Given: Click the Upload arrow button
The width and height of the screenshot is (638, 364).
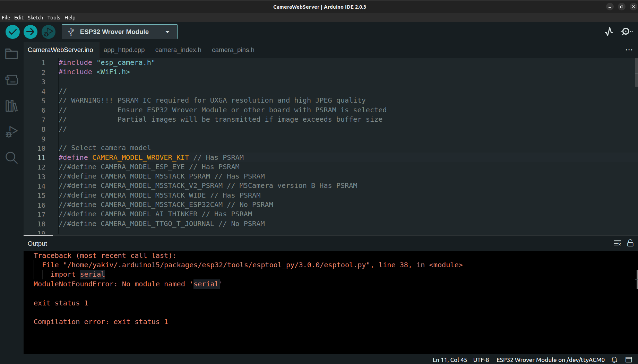Looking at the screenshot, I should coord(31,32).
